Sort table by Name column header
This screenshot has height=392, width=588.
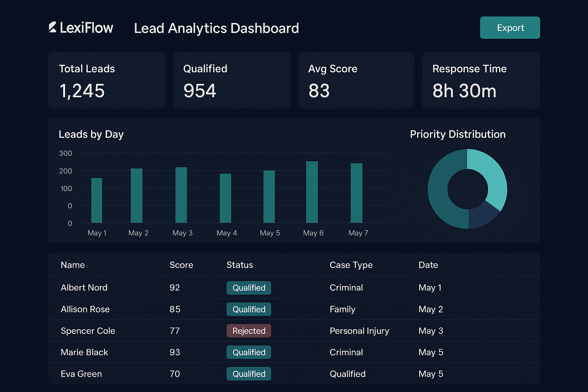73,265
